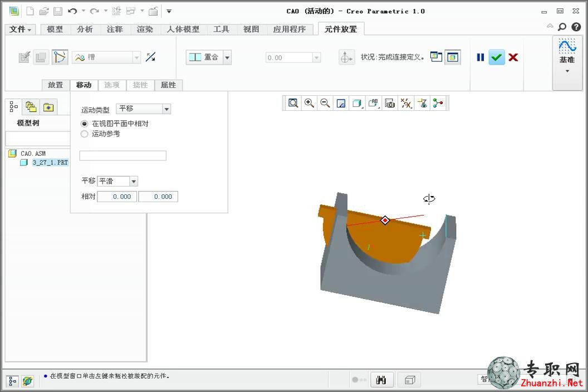Collapse the ribbon with the up chevron
This screenshot has width=588, height=392.
click(550, 26)
